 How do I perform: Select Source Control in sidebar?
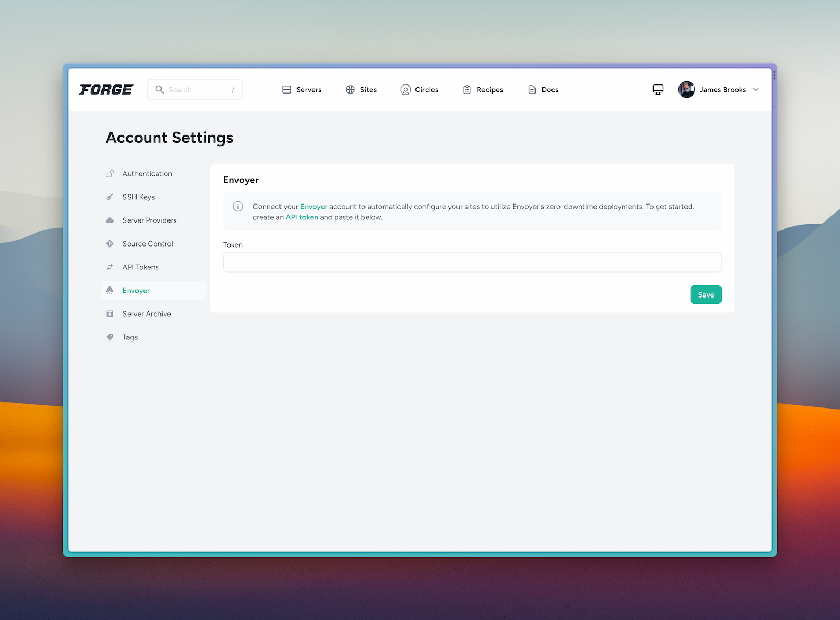tap(154, 243)
